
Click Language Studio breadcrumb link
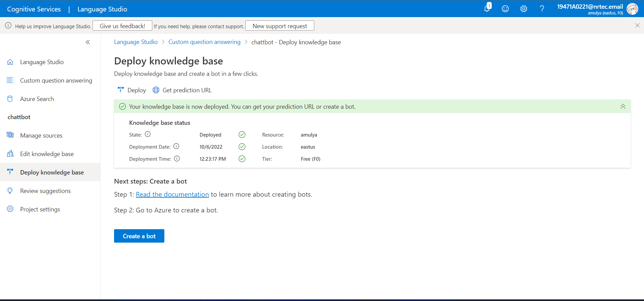coord(136,42)
